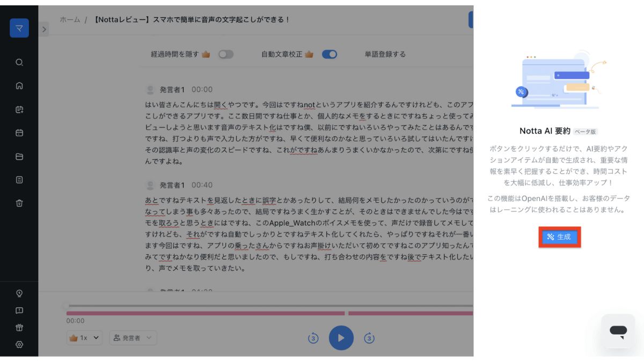Toggle 経過時間を隠す switch
This screenshot has height=362, width=644.
(x=226, y=54)
